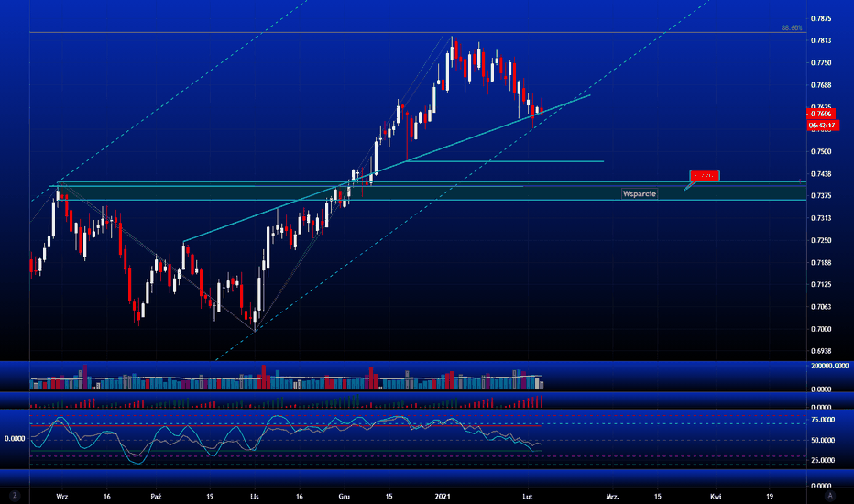Screen dimensions: 854x504
Task: Open the timezone menu Z icon
Action: [x=15, y=496]
